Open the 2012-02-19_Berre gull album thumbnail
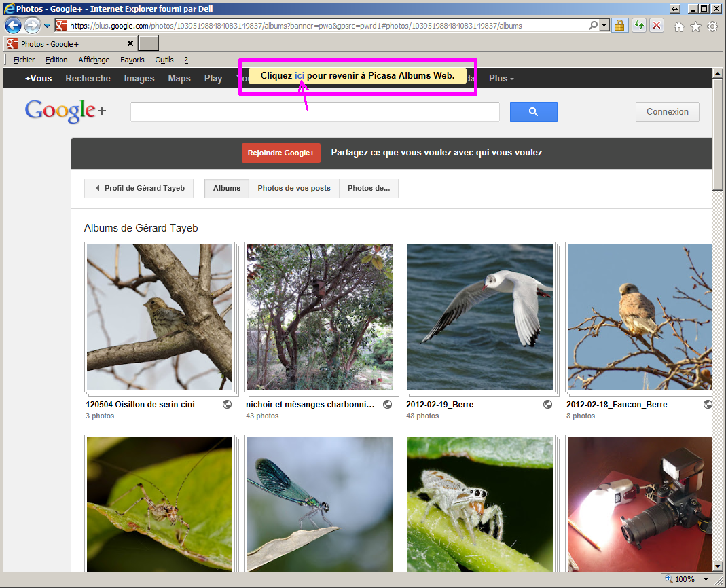Image resolution: width=726 pixels, height=588 pixels. click(480, 317)
